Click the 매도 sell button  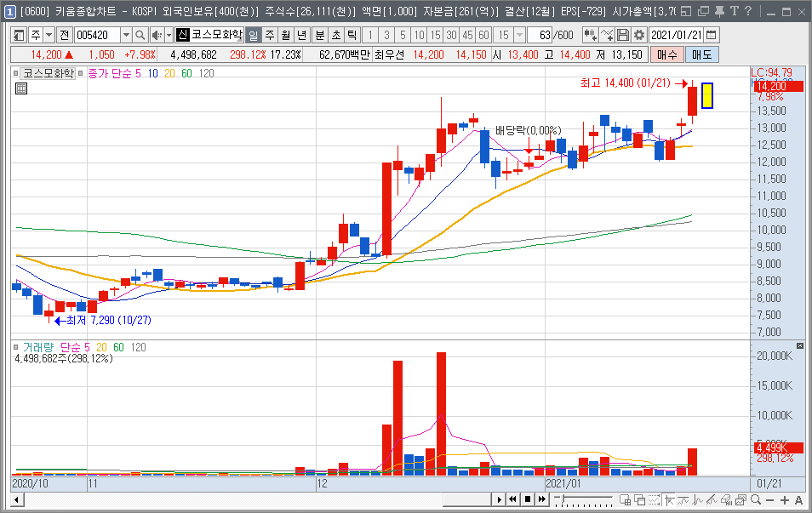pyautogui.click(x=701, y=54)
